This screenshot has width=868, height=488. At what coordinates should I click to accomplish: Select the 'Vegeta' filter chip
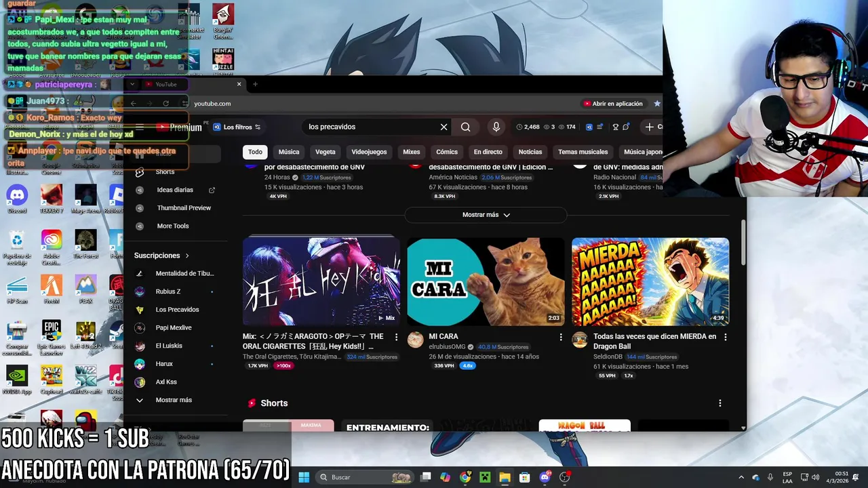(x=325, y=152)
